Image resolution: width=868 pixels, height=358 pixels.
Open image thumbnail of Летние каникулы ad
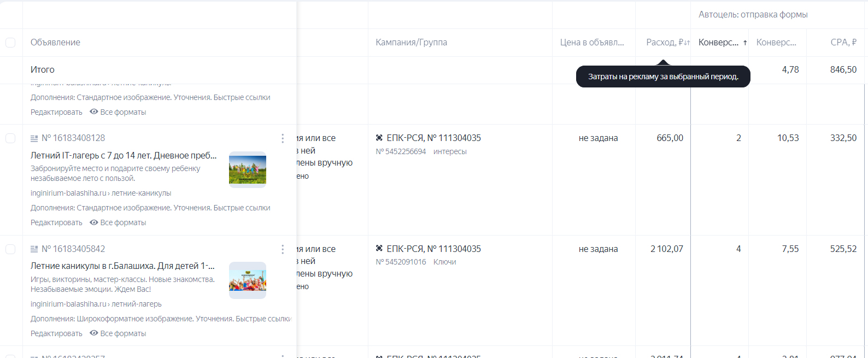tap(248, 280)
